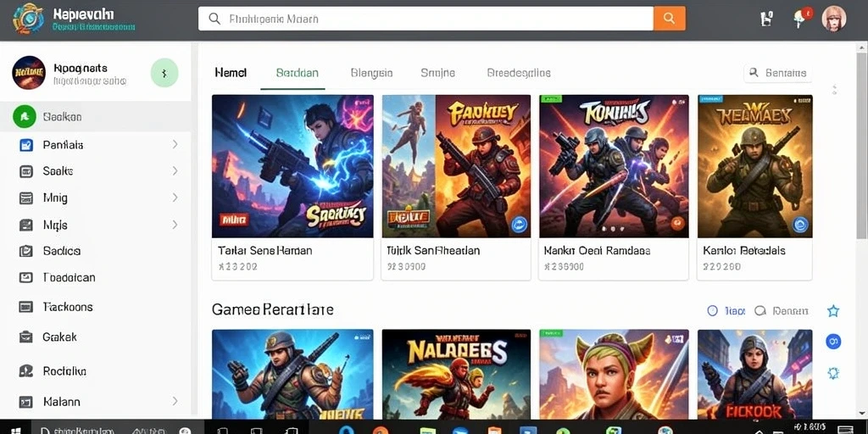Click the orange search magnifier button
Image resolution: width=868 pixels, height=434 pixels.
point(670,19)
